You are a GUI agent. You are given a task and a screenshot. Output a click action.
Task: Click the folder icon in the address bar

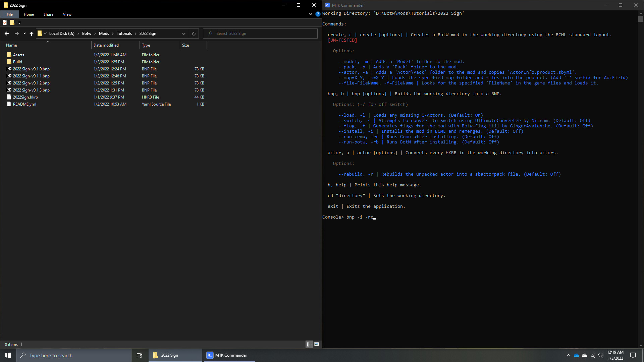pos(40,34)
